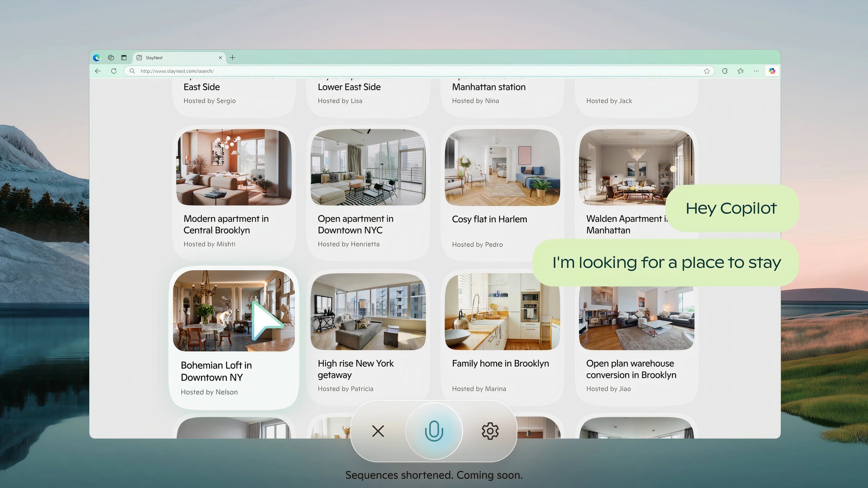
Task: Click the Copilot icon in toolbar
Action: tap(772, 71)
